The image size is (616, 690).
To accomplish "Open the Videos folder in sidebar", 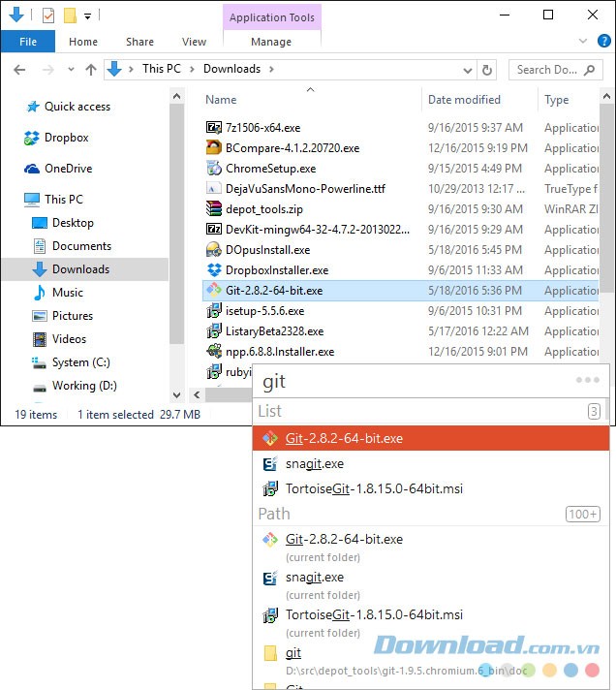I will 59,339.
